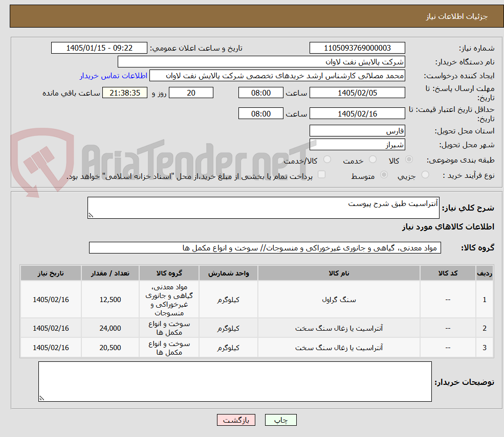Click row 1 unit cell کیلوگرم
The image size is (504, 437).
click(228, 300)
